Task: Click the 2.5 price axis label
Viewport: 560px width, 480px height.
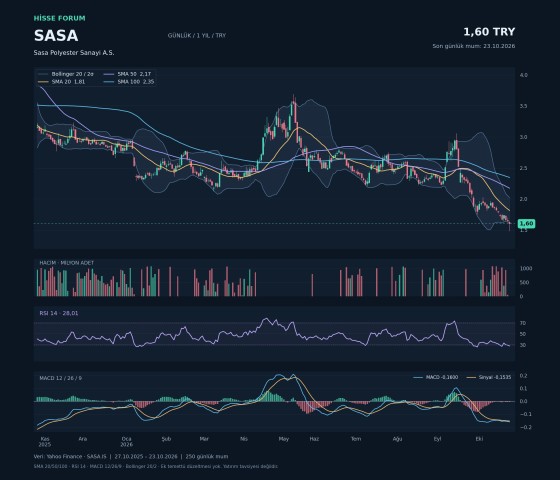Action: pos(524,168)
